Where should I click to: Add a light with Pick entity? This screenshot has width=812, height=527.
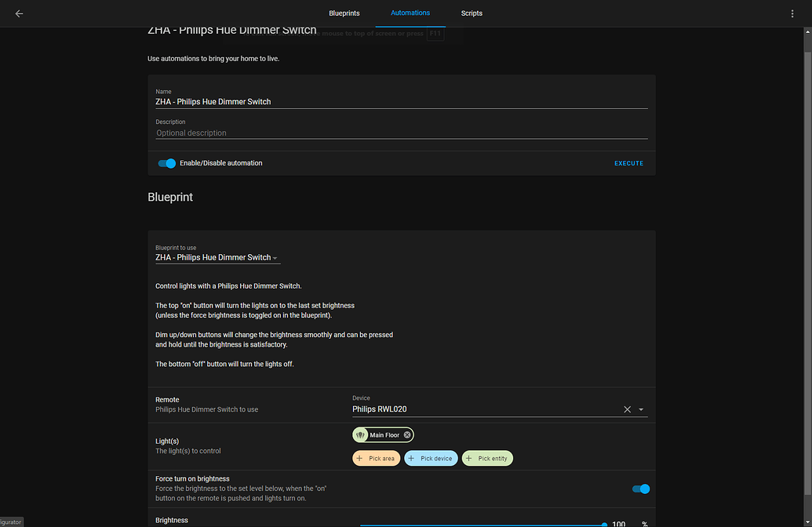[x=486, y=458]
